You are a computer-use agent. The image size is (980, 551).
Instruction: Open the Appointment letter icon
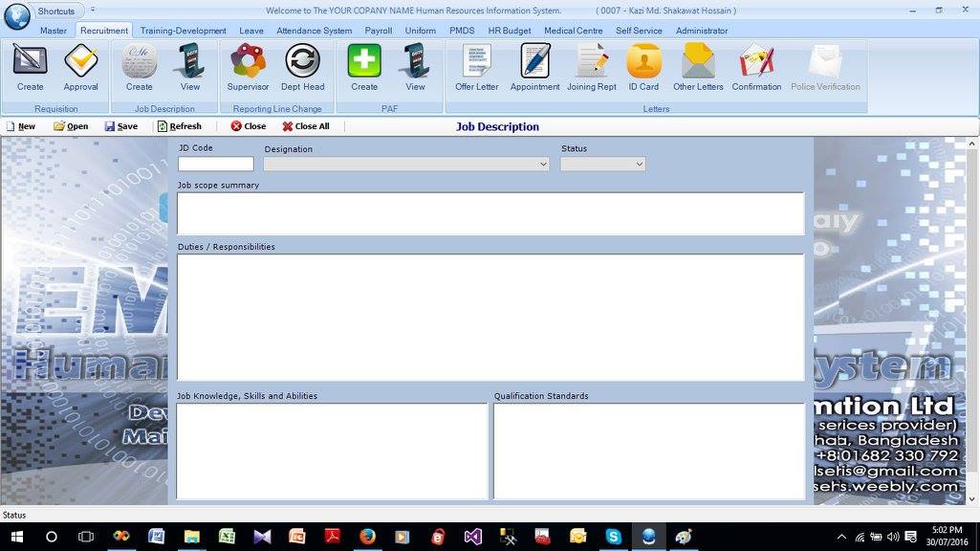click(x=535, y=68)
